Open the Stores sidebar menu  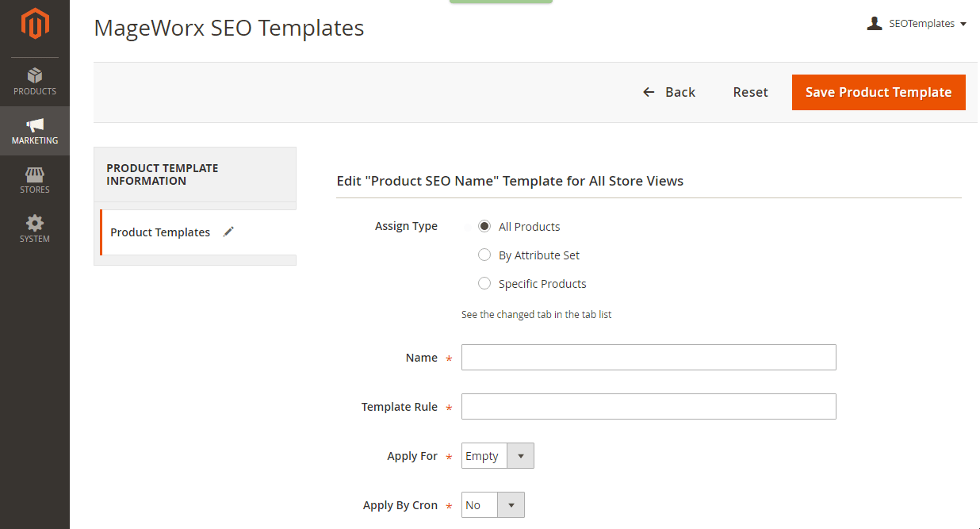[35, 180]
